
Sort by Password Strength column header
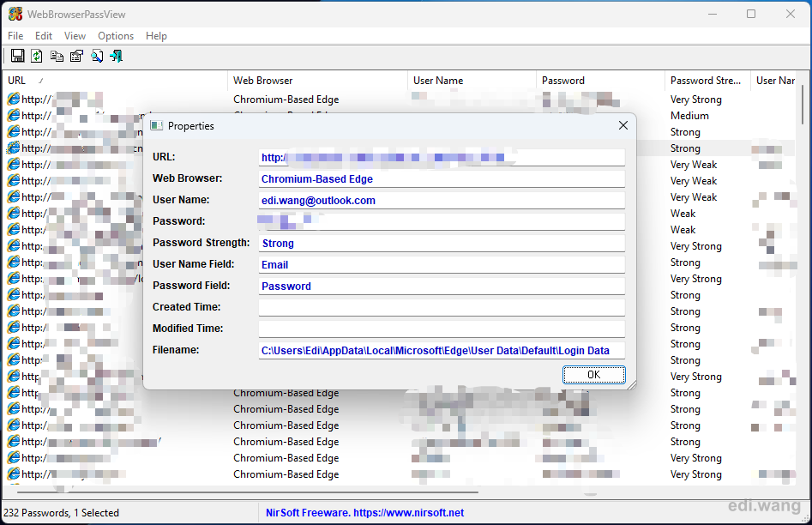(x=707, y=81)
